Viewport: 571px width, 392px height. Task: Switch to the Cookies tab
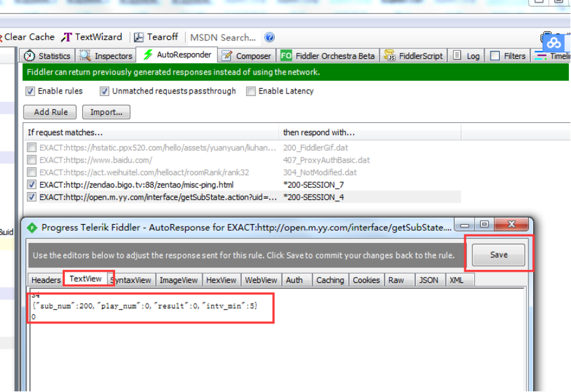tap(366, 280)
